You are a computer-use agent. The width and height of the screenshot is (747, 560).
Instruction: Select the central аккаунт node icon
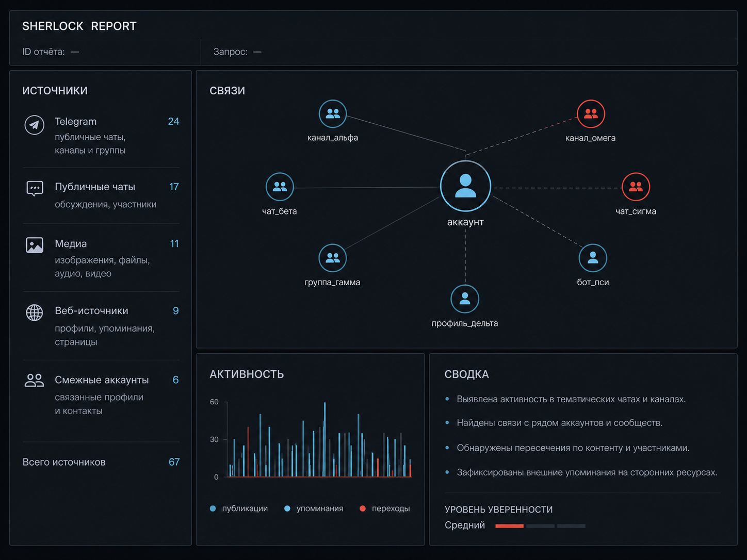click(x=465, y=186)
